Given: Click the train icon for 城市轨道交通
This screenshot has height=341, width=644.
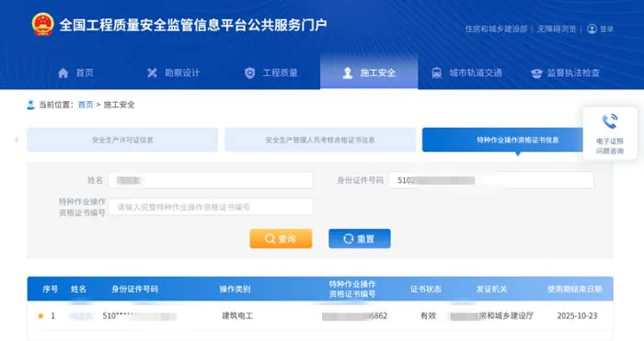Looking at the screenshot, I should [437, 73].
